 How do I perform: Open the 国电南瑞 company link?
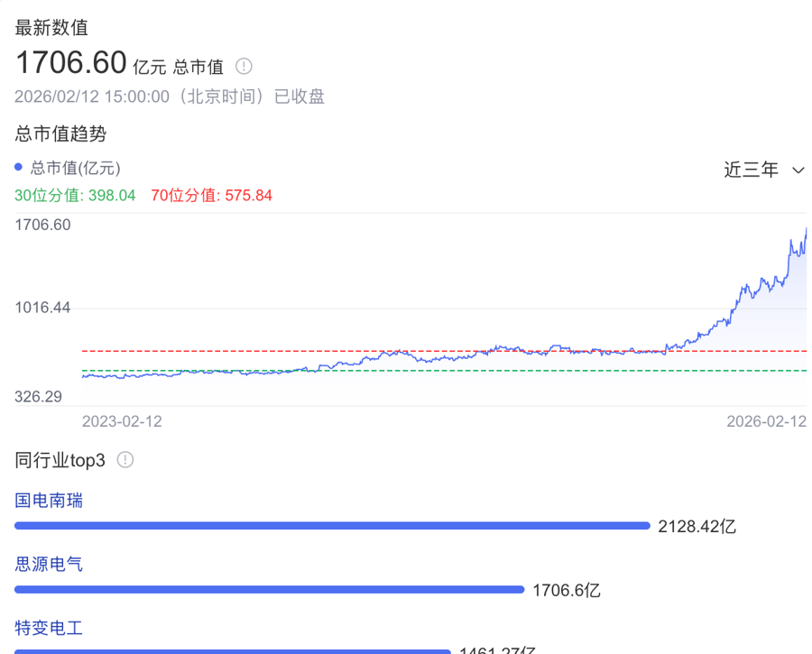(x=49, y=500)
